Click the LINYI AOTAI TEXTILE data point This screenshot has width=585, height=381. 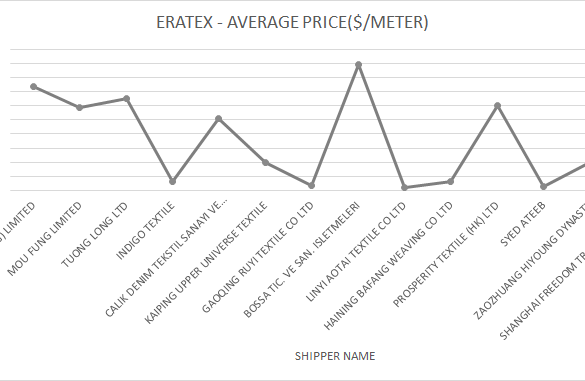point(404,187)
